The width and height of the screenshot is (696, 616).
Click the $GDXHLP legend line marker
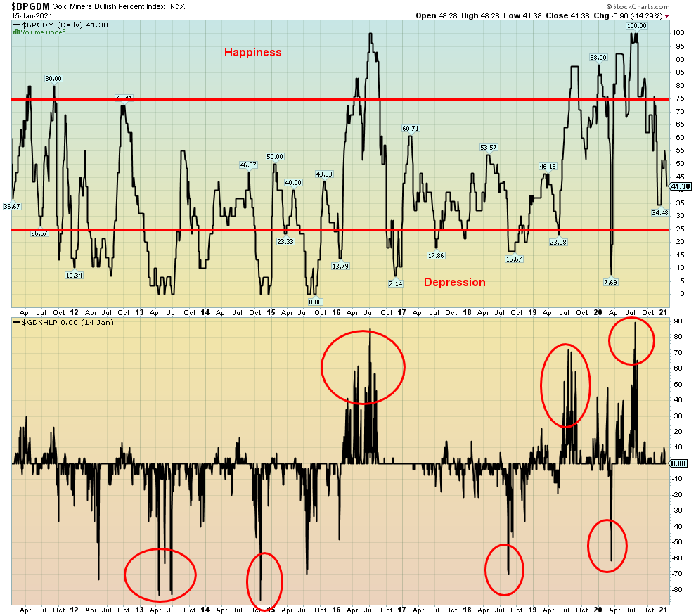pyautogui.click(x=16, y=322)
